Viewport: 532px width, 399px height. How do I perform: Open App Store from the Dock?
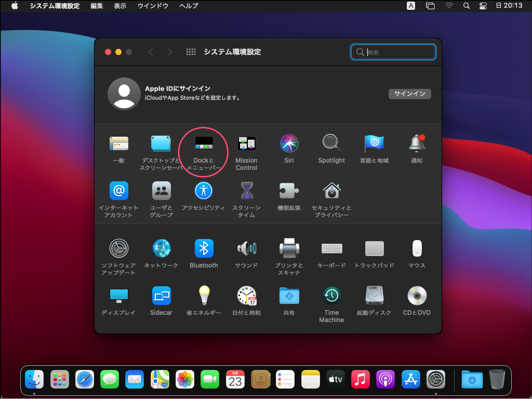tap(410, 379)
